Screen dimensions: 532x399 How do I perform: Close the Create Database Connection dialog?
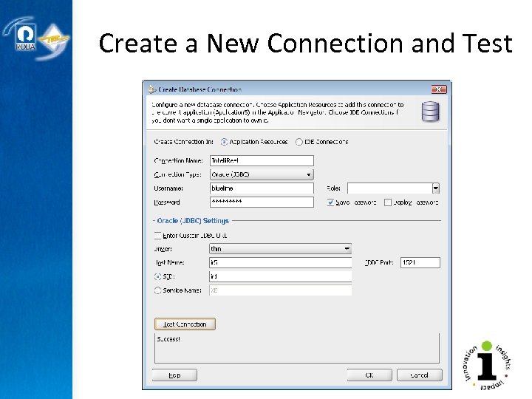439,89
